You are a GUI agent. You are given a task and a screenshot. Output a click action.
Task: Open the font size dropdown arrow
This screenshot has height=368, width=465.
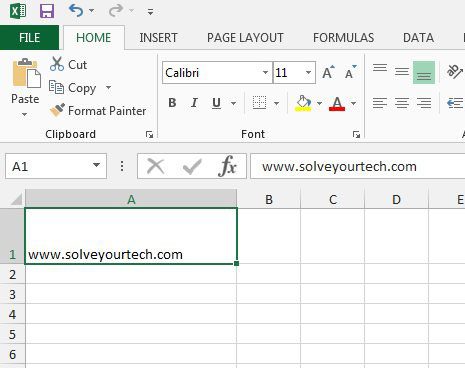[x=308, y=72]
